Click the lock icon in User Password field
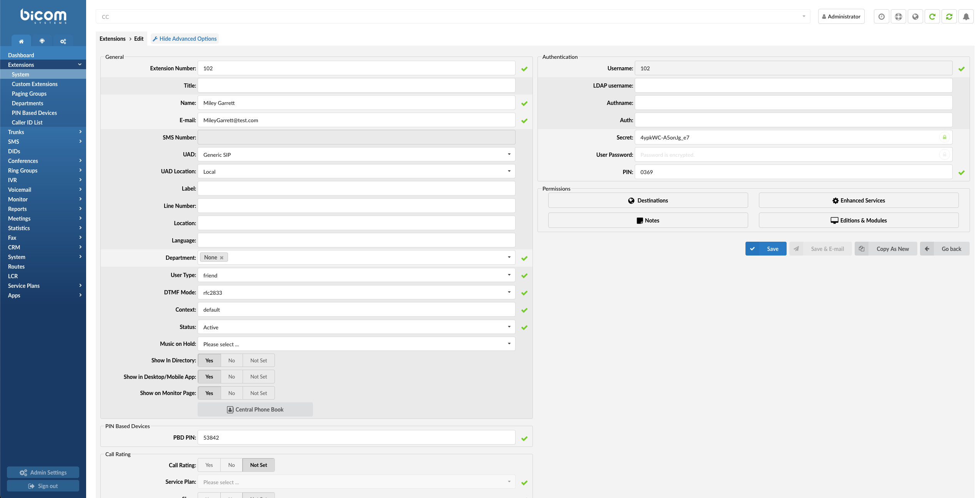The height and width of the screenshot is (498, 980). point(944,154)
